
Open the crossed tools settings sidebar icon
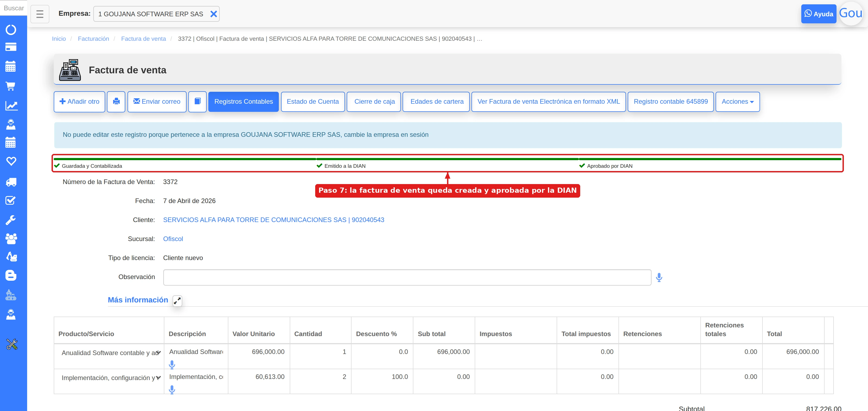tap(12, 344)
